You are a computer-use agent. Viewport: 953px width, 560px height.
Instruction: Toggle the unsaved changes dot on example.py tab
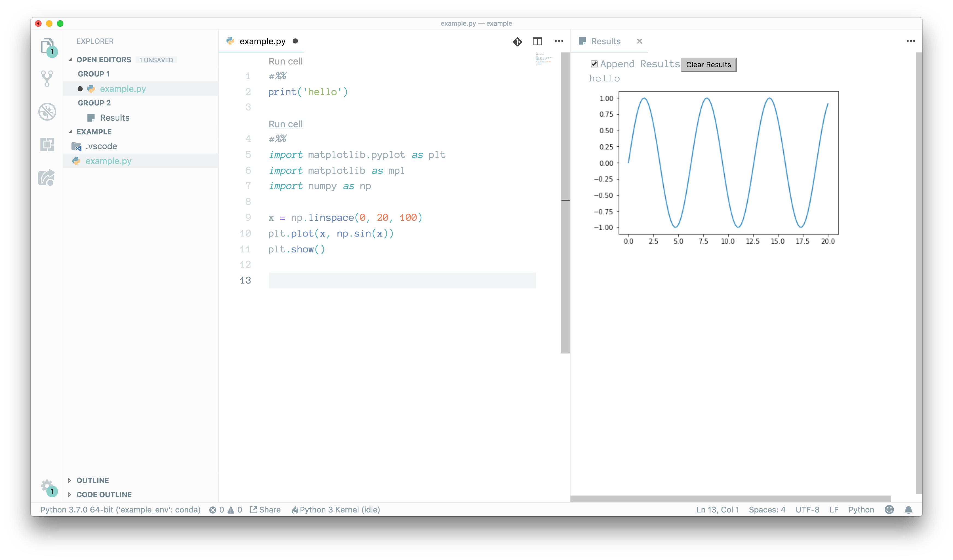(295, 41)
